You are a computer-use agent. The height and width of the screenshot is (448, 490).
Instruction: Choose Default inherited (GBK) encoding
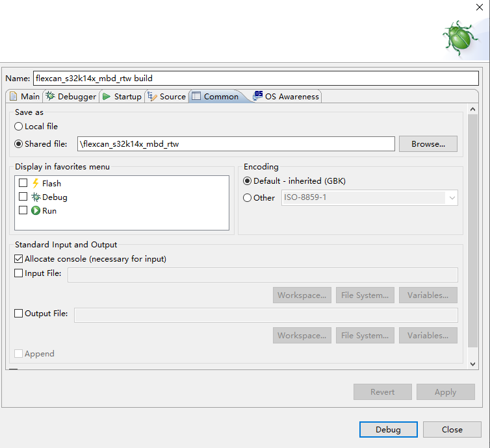tap(247, 181)
